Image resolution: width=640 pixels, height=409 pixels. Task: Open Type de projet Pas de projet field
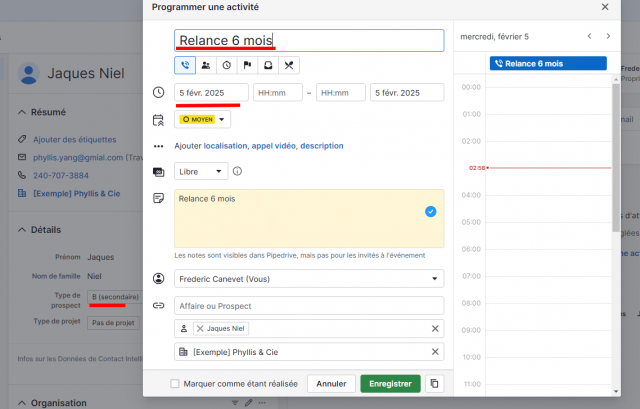point(113,323)
